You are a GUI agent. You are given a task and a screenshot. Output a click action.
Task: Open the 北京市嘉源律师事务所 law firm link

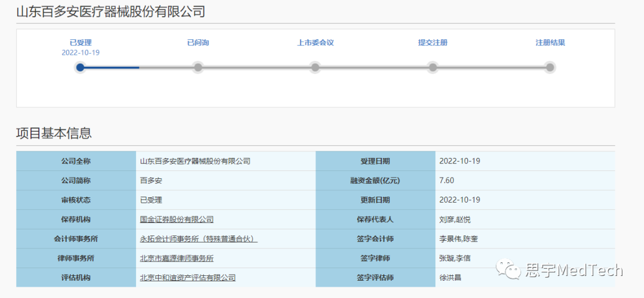(177, 259)
